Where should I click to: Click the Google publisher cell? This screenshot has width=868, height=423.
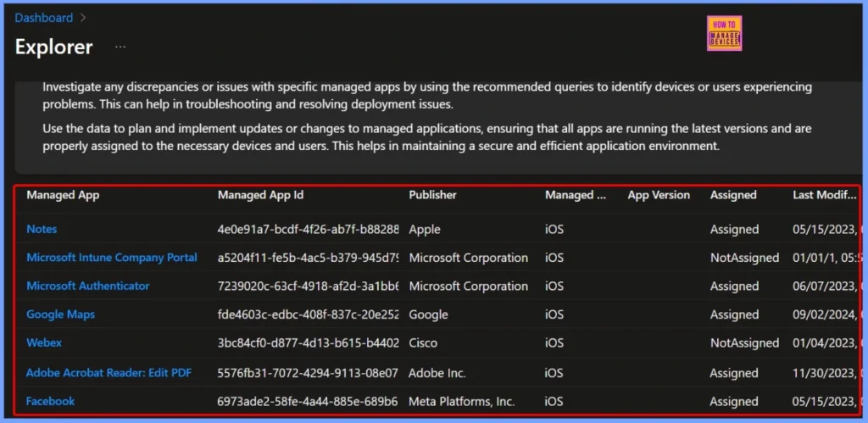(x=428, y=314)
